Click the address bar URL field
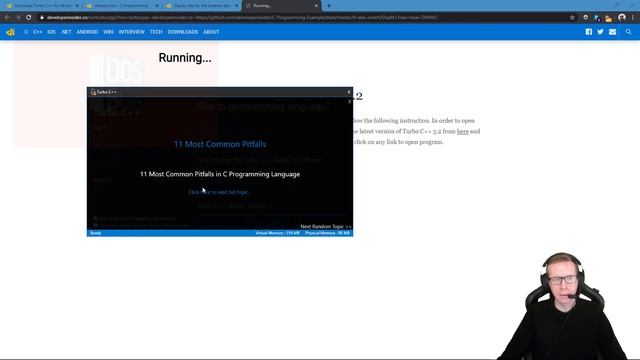 tap(302, 18)
